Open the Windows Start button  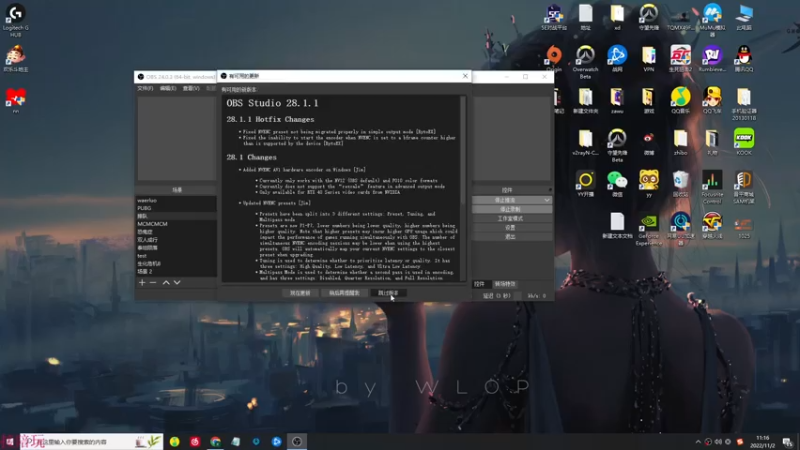[x=9, y=441]
